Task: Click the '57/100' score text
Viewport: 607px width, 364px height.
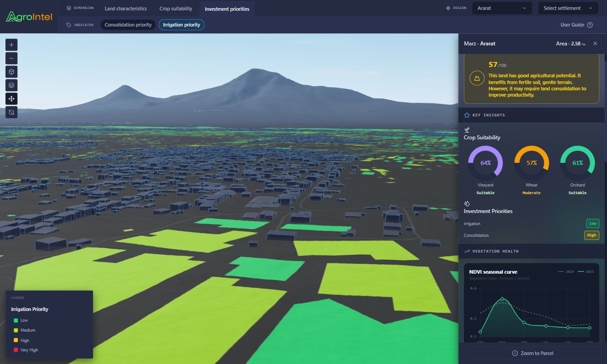Action: point(497,65)
